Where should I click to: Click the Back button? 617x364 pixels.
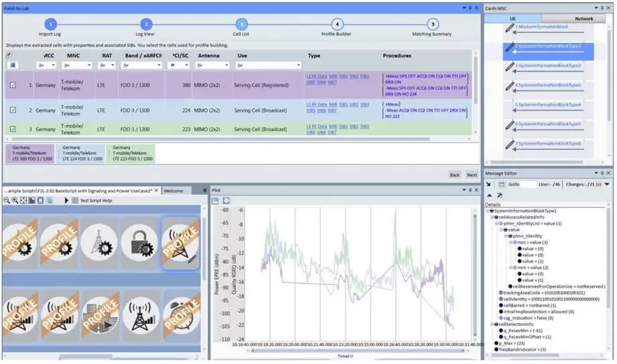tap(454, 175)
